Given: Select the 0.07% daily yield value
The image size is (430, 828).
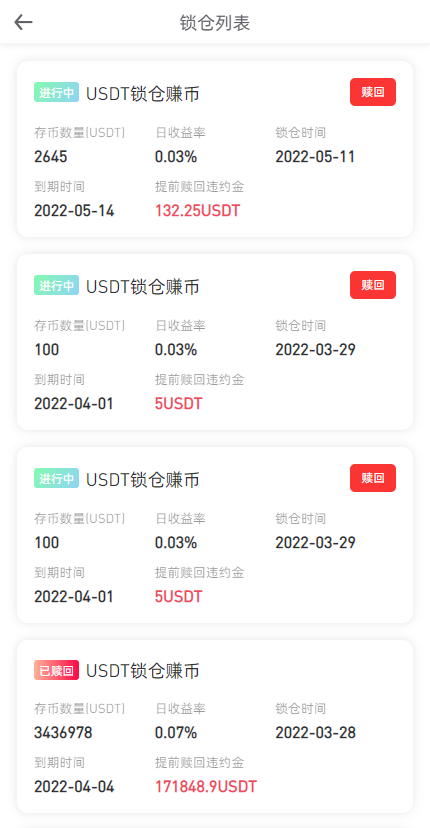Looking at the screenshot, I should pos(176,733).
